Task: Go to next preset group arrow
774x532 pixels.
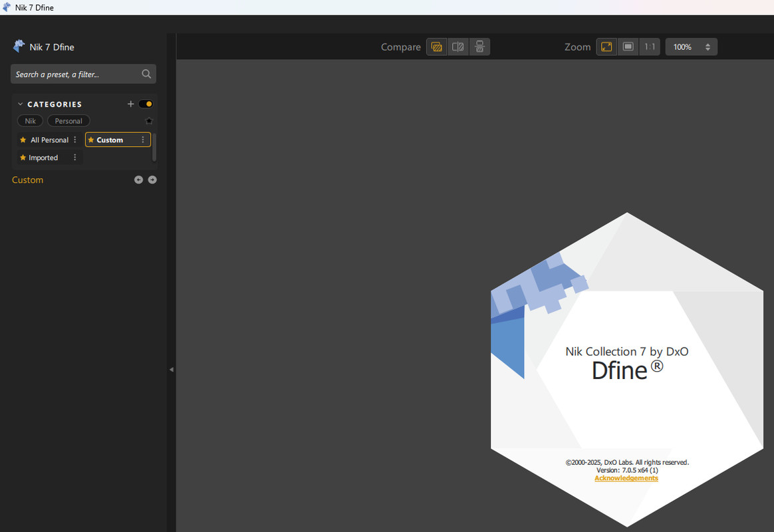Action: tap(152, 180)
